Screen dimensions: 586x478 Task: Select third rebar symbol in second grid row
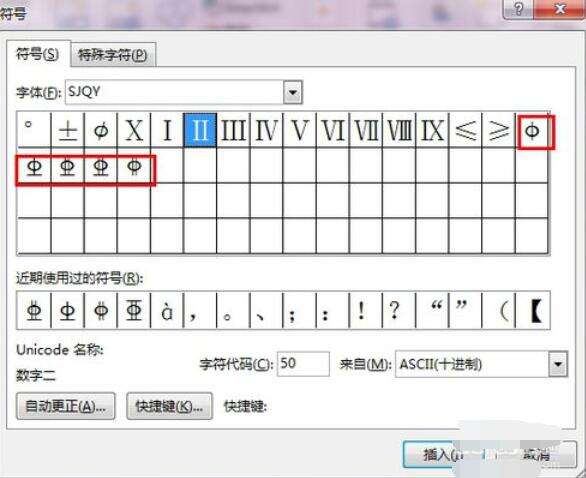click(x=101, y=167)
